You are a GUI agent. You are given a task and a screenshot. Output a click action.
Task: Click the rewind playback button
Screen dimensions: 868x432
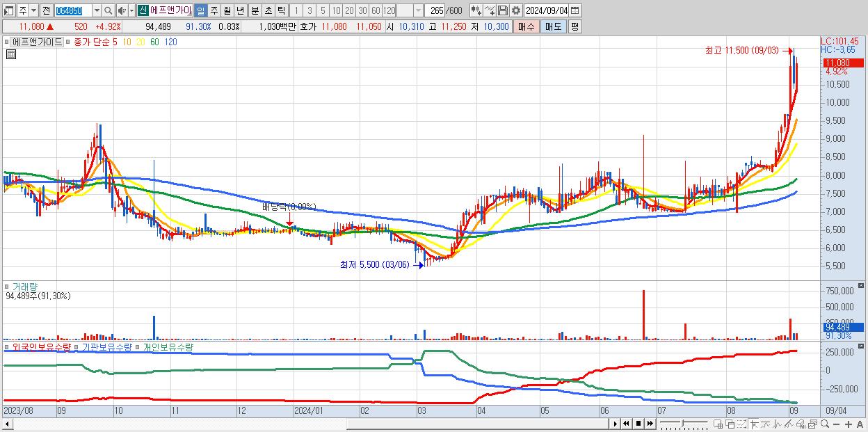point(626,423)
